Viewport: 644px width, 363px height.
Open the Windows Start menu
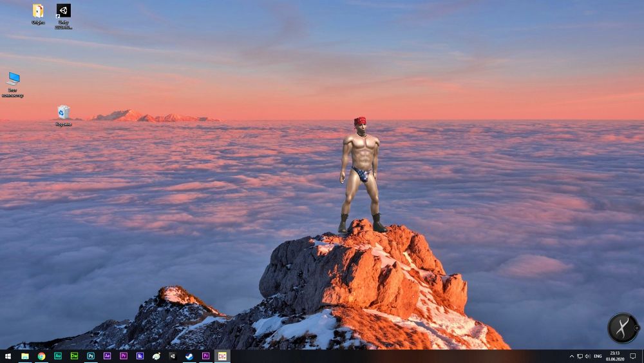pos(8,356)
